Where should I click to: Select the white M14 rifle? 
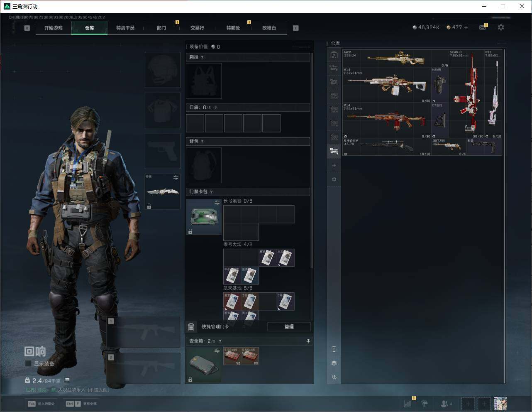tap(387, 85)
